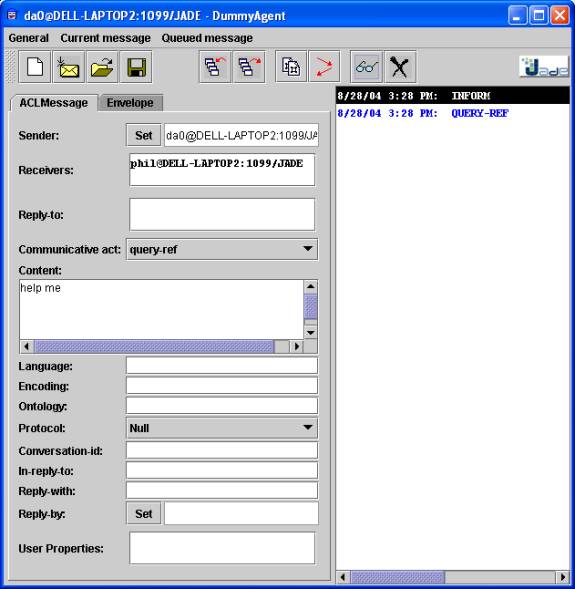Click the Set button next to Reply-by

pos(143,513)
